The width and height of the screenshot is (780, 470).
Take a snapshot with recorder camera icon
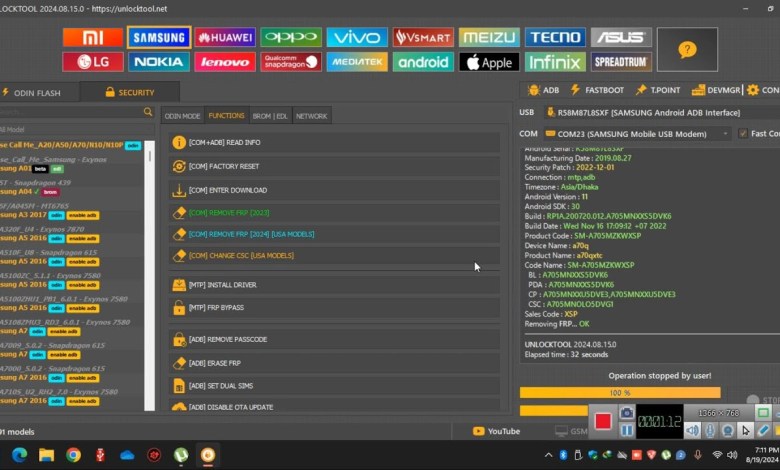(627, 412)
